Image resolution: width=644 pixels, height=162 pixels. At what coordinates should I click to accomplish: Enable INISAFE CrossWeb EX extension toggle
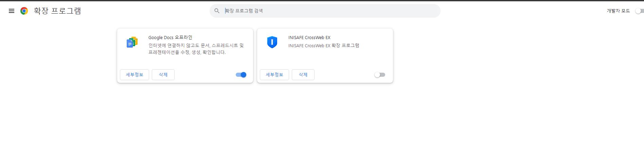(380, 75)
